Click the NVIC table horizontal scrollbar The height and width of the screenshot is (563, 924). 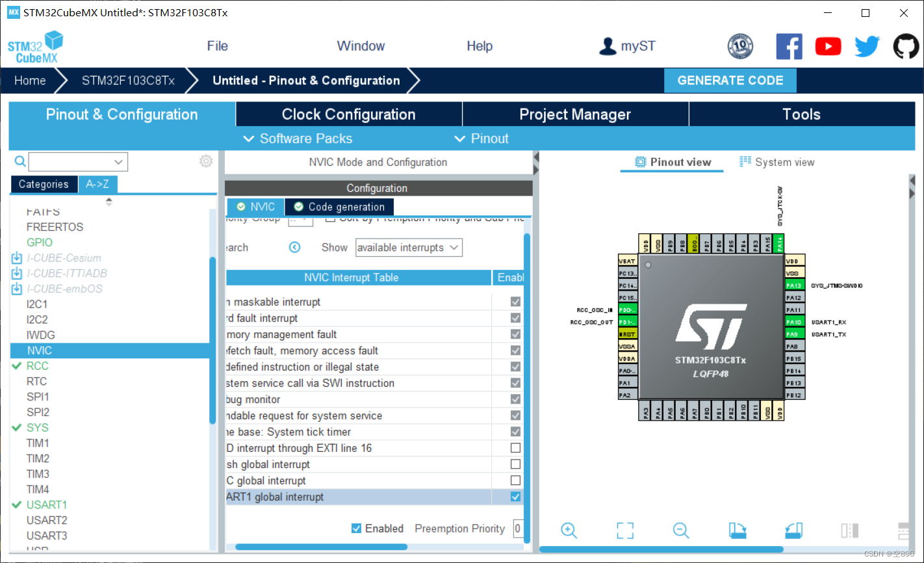tap(321, 547)
